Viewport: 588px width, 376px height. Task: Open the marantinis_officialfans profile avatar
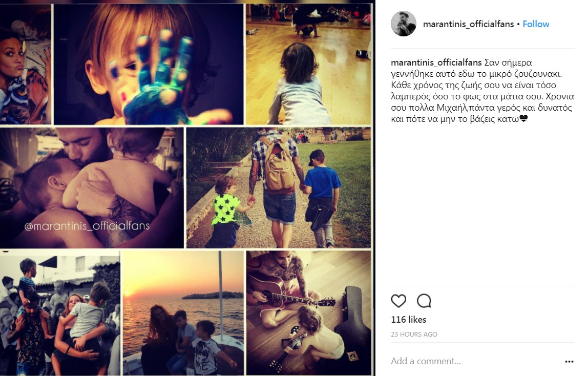point(404,24)
